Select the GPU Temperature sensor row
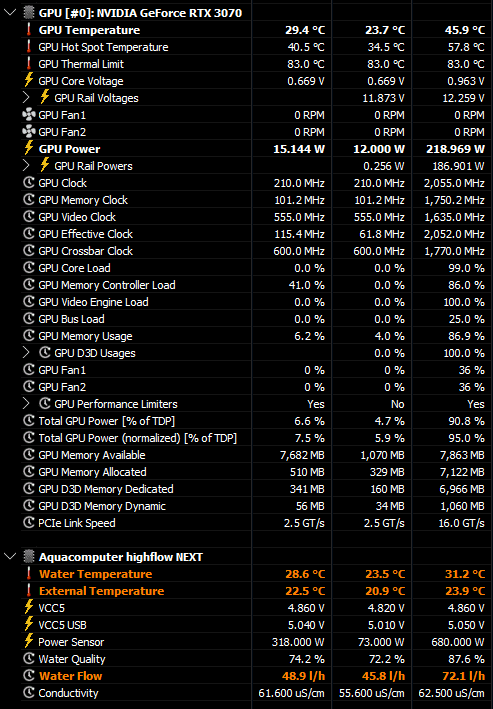The image size is (493, 709). 256,30
